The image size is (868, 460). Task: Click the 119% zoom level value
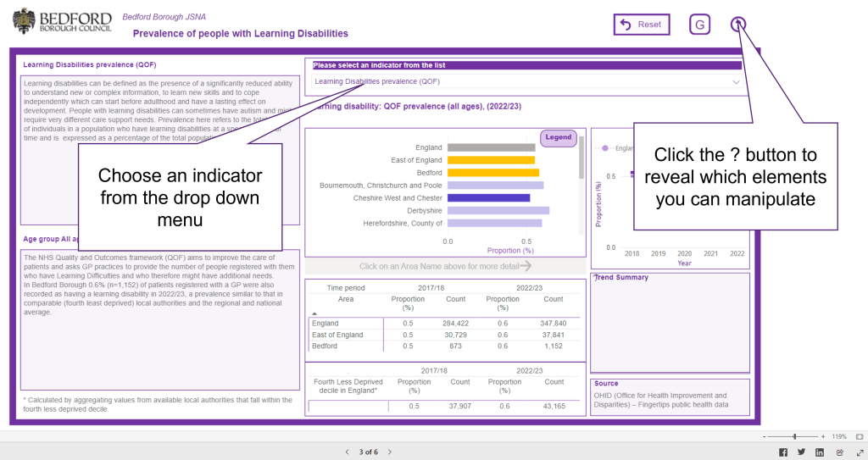coord(839,437)
